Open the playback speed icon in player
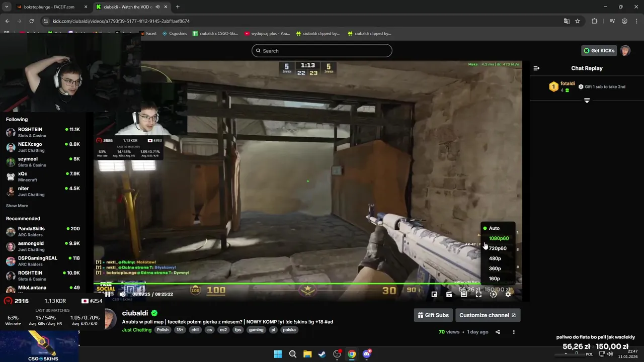Image resolution: width=644 pixels, height=362 pixels. point(494,294)
